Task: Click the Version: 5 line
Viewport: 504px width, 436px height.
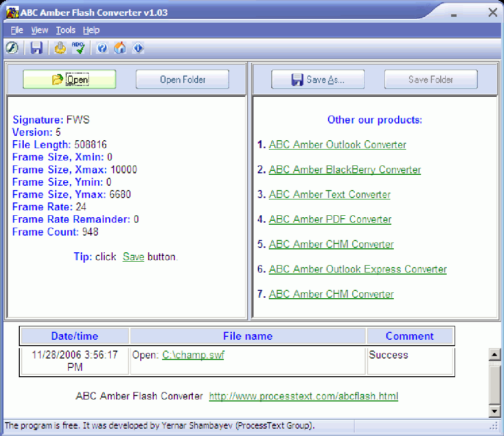Action: [x=37, y=132]
